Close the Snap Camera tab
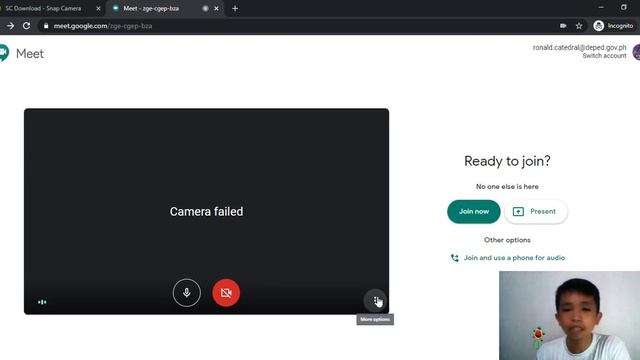Image resolution: width=640 pixels, height=360 pixels. (98, 8)
